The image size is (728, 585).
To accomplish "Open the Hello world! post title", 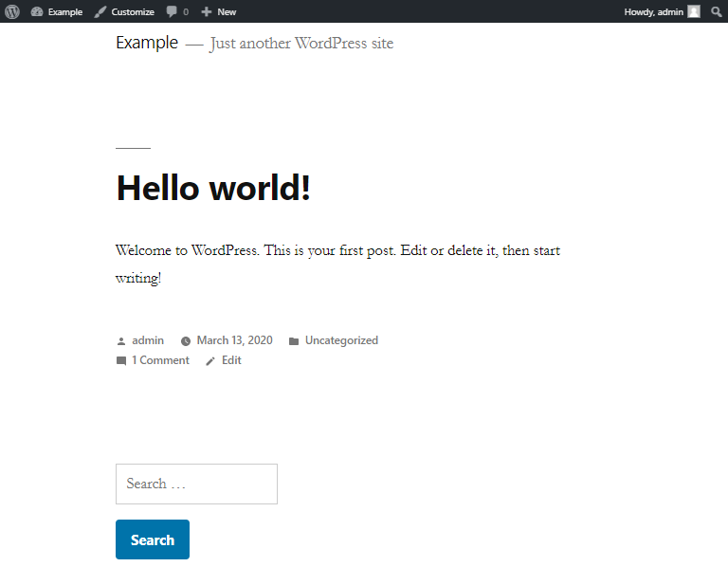I will click(213, 188).
